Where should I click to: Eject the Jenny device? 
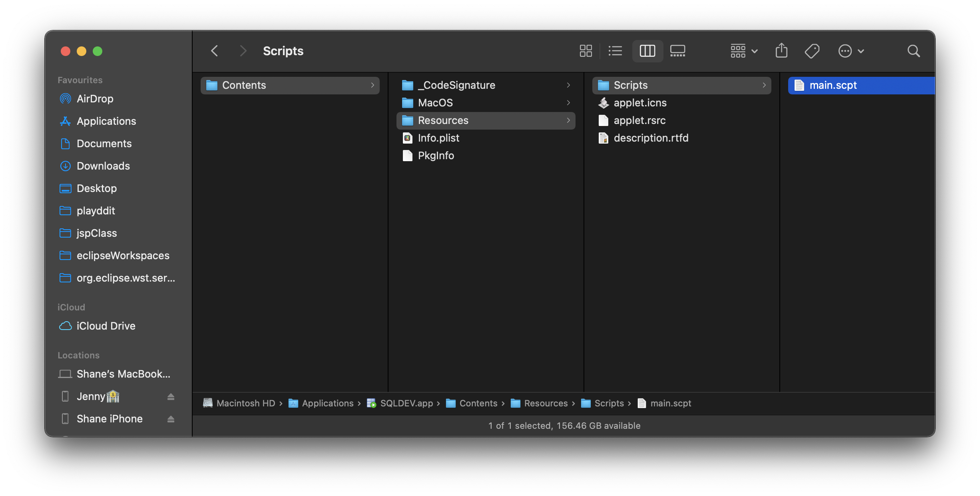[171, 396]
